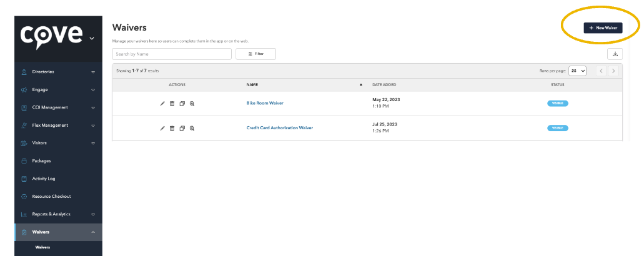This screenshot has width=644, height=256.
Task: Duplicate the Bike Room Waiver via copy icon
Action: 182,104
